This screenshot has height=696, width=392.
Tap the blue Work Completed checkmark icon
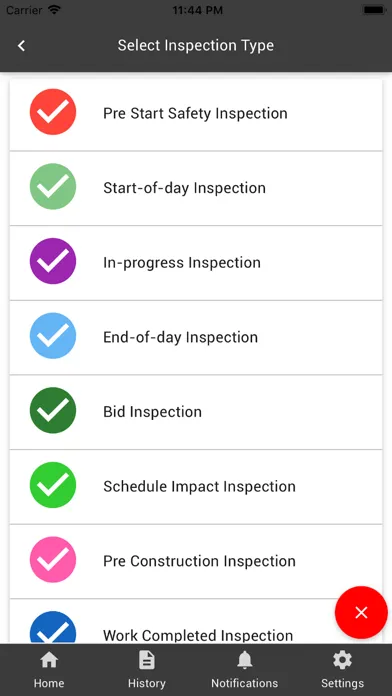[x=53, y=628]
